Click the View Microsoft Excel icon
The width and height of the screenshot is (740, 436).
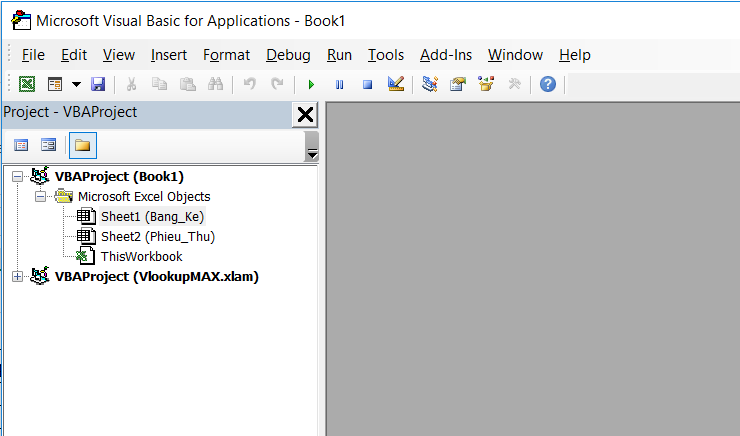[27, 84]
